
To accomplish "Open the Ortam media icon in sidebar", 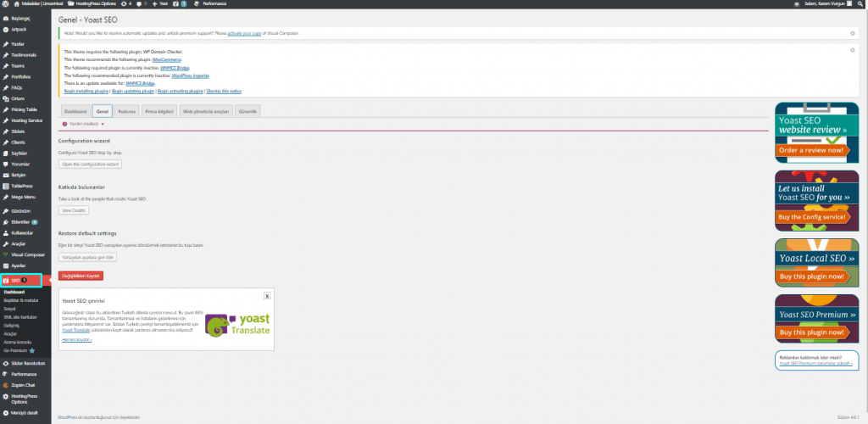I will [x=6, y=98].
